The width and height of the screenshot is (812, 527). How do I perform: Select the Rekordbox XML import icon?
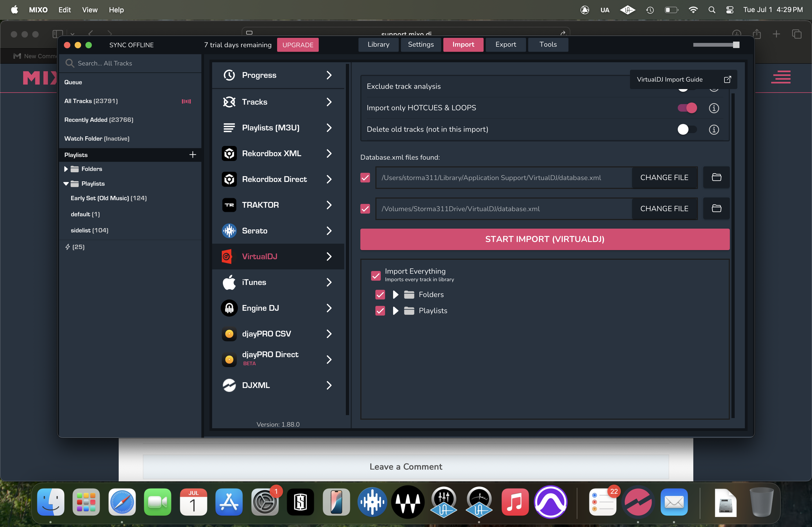click(x=229, y=153)
